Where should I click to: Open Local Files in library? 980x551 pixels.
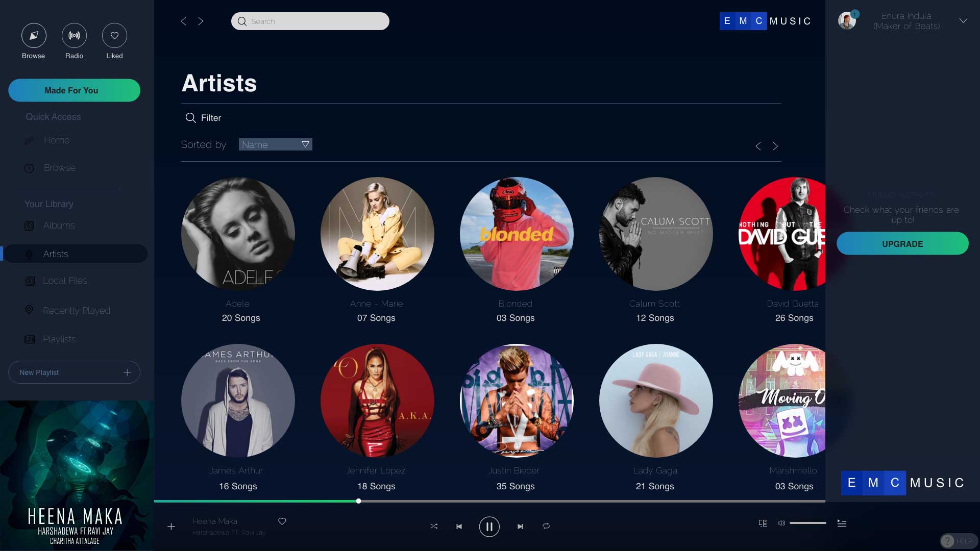[x=65, y=281]
